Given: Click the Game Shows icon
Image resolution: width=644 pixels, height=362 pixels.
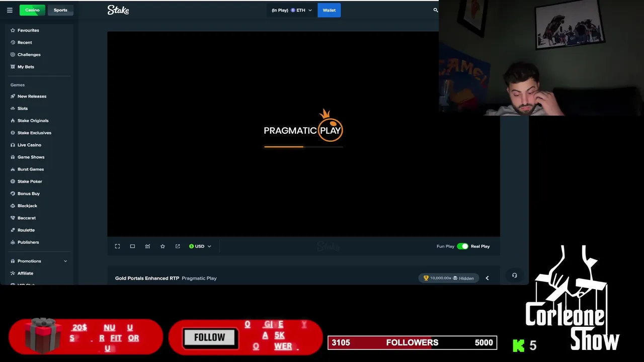Looking at the screenshot, I should (13, 157).
